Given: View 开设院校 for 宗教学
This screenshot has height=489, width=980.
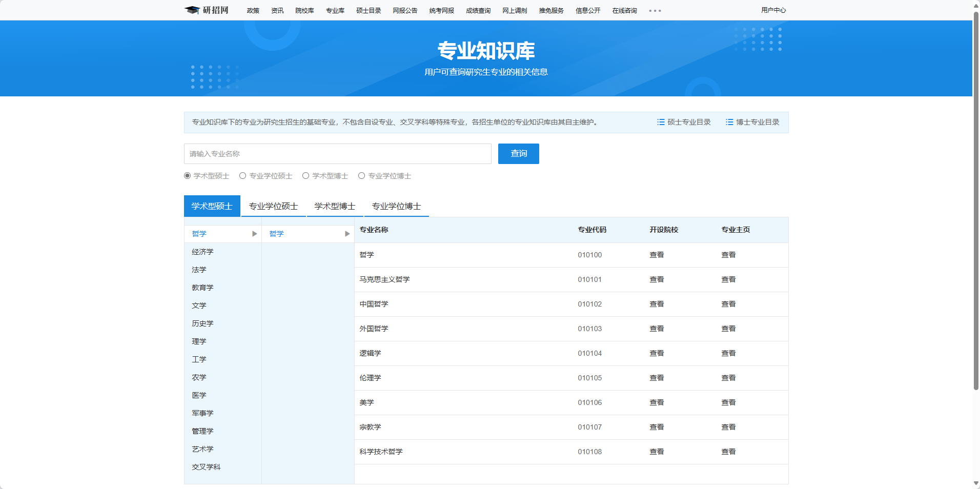Looking at the screenshot, I should [657, 427].
